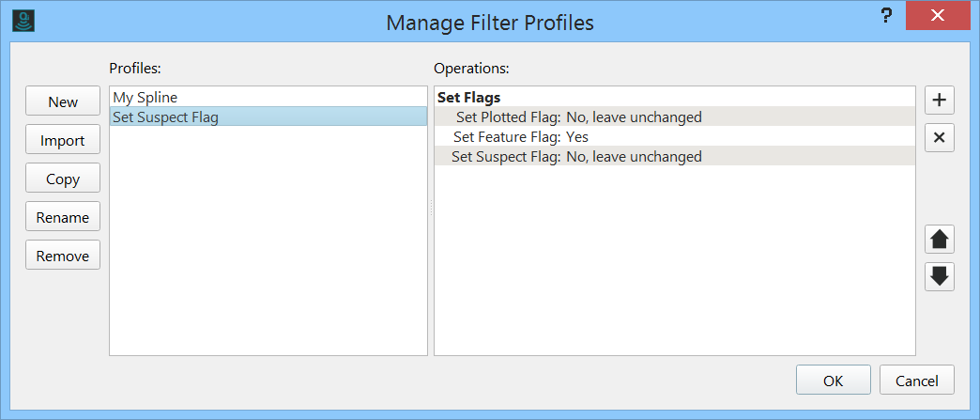This screenshot has height=420, width=980.
Task: Click the X icon to remove operation
Action: tap(940, 139)
